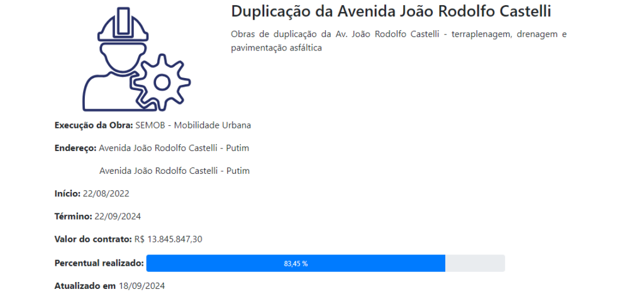This screenshot has height=294, width=644.
Task: Click the project description paragraph about terraplenagem
Action: pyautogui.click(x=399, y=41)
